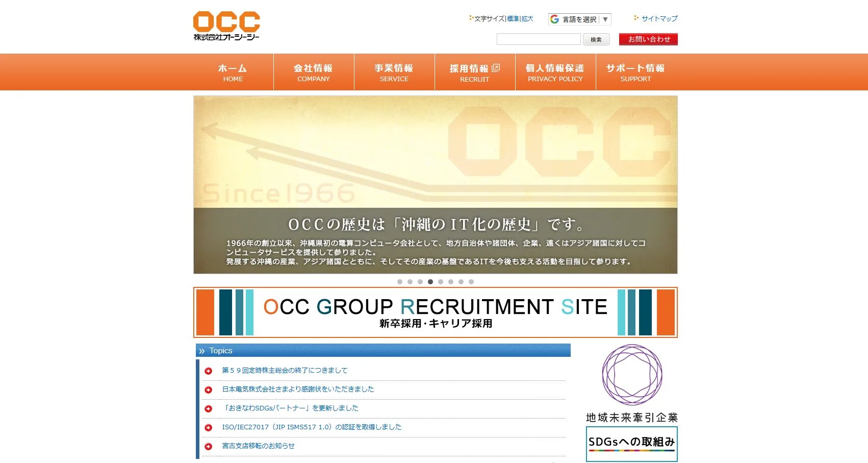
Task: Click the external link icon beside 採用情報
Action: (x=497, y=67)
